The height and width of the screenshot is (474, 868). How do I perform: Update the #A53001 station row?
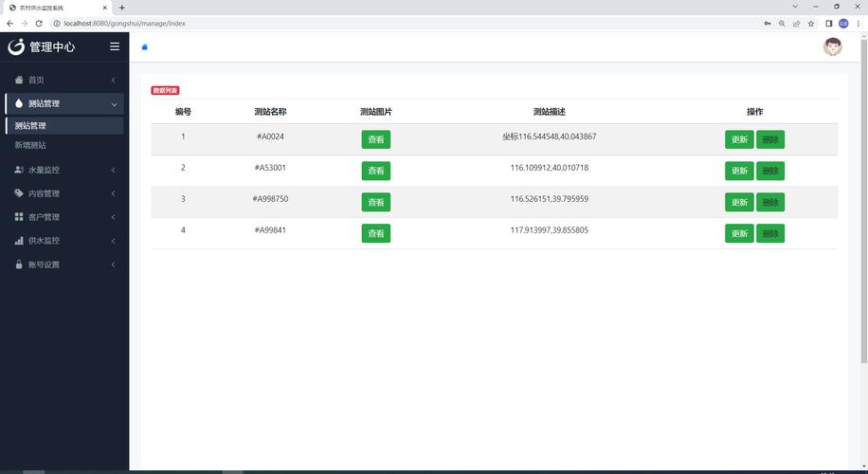tap(739, 171)
